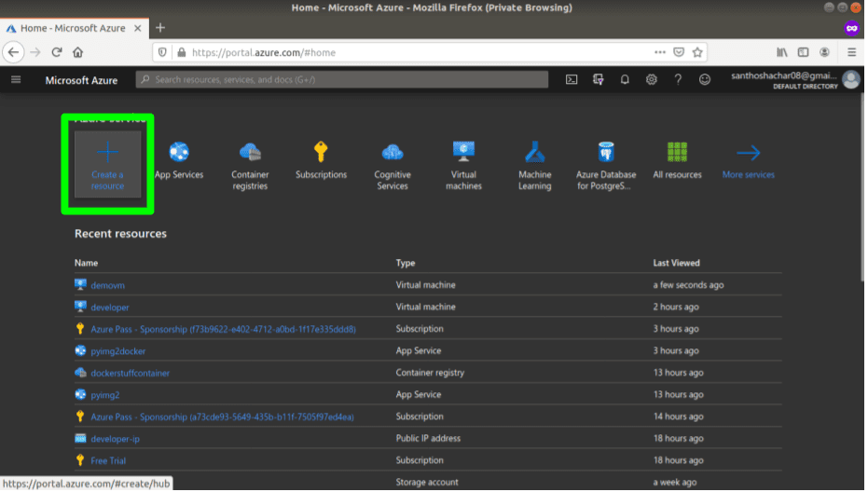This screenshot has height=492, width=868.
Task: Open the Feedback smiley icon
Action: pos(705,80)
